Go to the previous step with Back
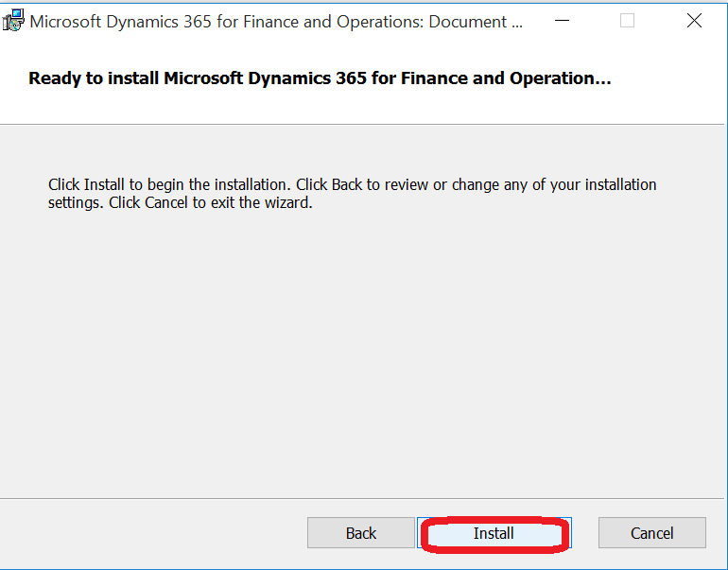This screenshot has width=728, height=570. point(360,533)
